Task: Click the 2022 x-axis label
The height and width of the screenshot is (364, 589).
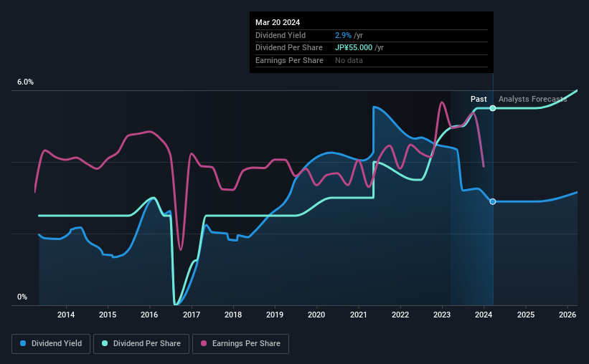Action: click(x=400, y=315)
